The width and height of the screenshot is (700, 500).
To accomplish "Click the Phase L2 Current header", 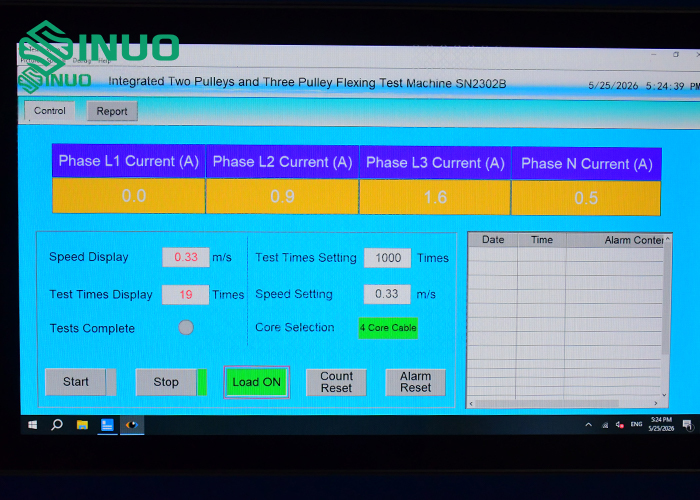I will click(x=282, y=162).
